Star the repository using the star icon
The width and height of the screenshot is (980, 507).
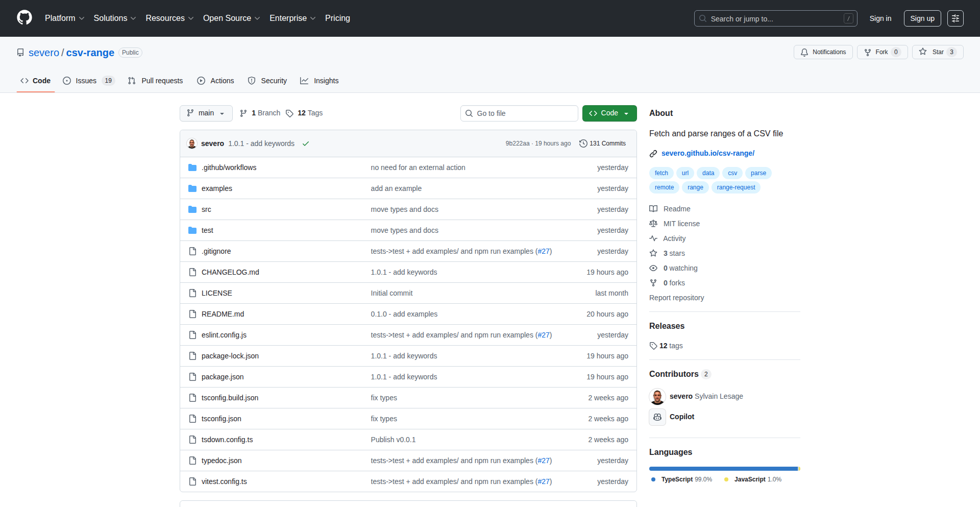coord(923,52)
